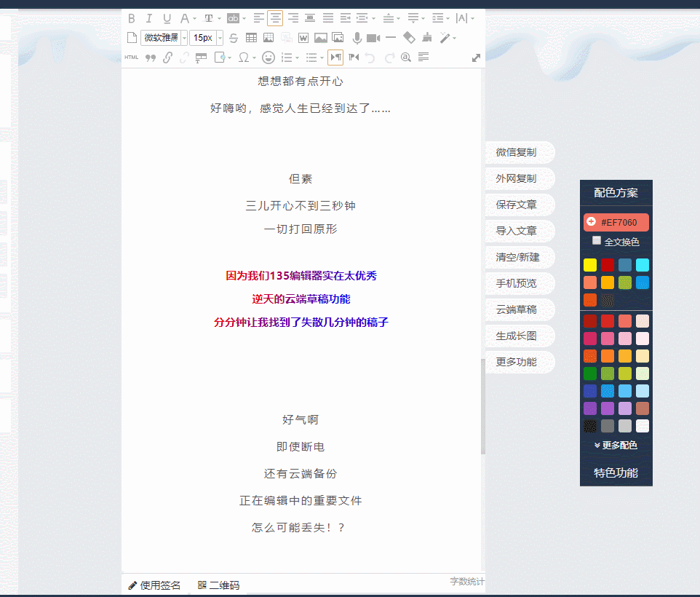Toggle left-to-right text direction
The height and width of the screenshot is (597, 700).
click(x=335, y=58)
